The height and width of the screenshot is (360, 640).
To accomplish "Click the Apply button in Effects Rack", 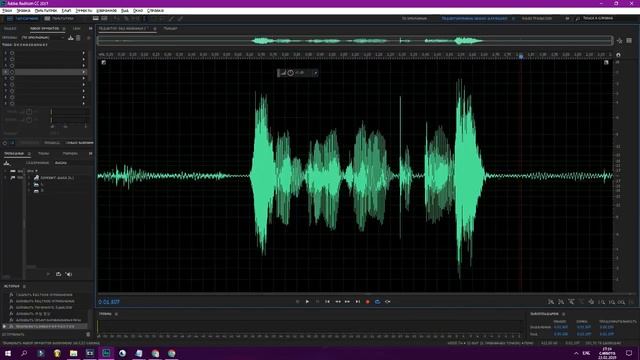I will 29,143.
